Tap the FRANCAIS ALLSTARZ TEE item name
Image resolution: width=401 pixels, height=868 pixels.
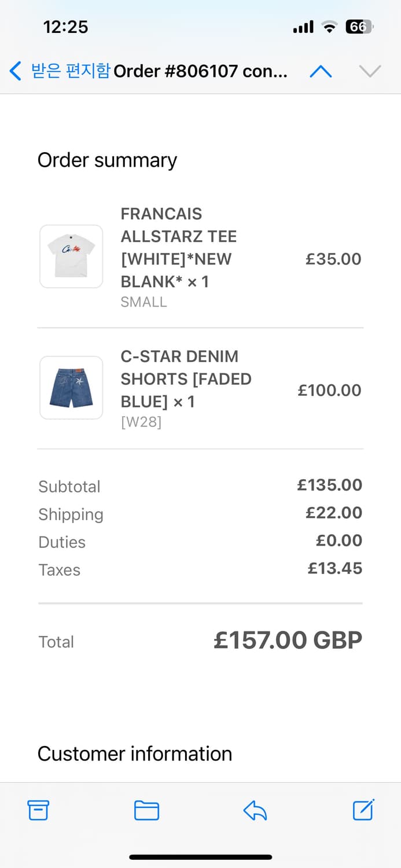[178, 248]
